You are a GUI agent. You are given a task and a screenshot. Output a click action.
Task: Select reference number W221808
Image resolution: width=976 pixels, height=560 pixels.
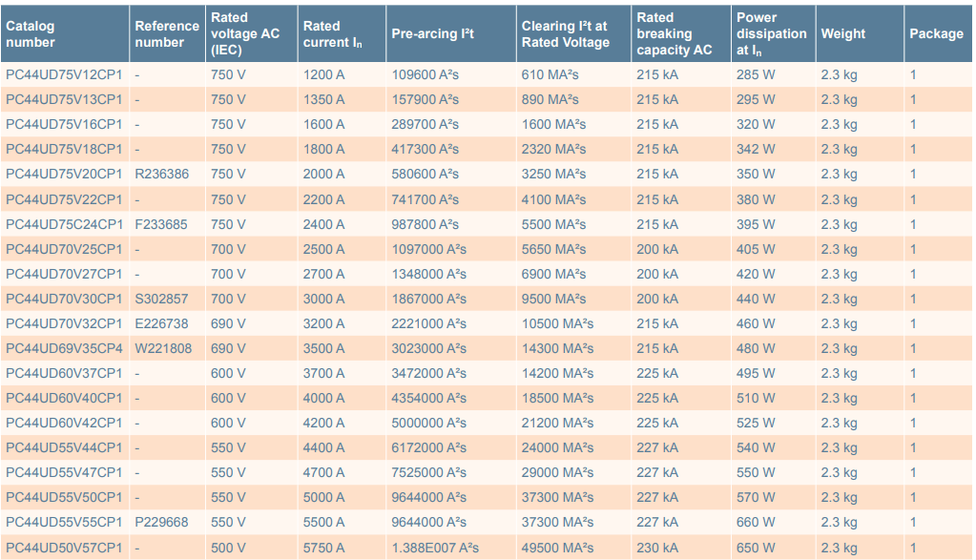(163, 348)
